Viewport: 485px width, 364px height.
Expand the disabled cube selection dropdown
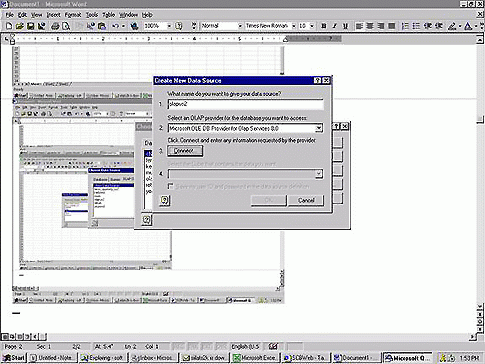click(x=319, y=174)
